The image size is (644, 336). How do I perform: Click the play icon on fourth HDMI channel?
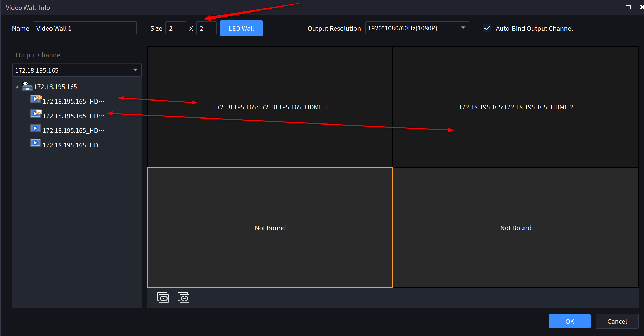tap(35, 143)
